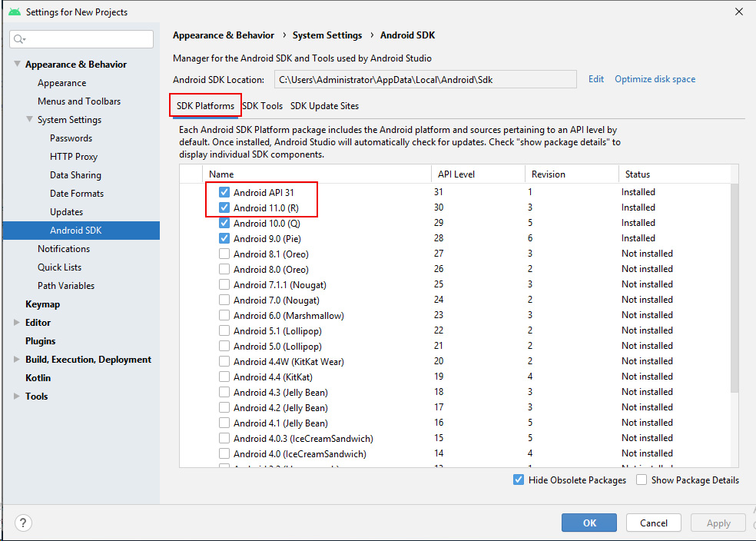
Task: Click the Appearance & Behavior breadcrumb
Action: 224,35
